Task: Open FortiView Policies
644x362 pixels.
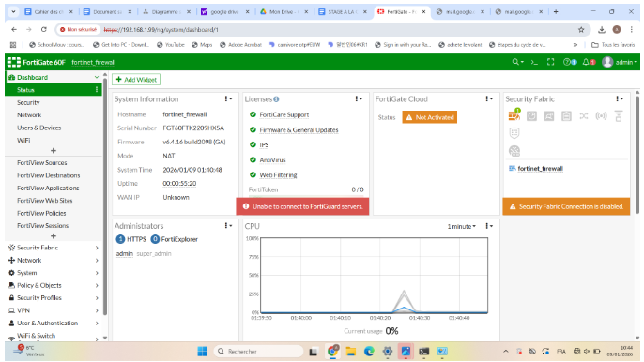Action: (x=41, y=214)
